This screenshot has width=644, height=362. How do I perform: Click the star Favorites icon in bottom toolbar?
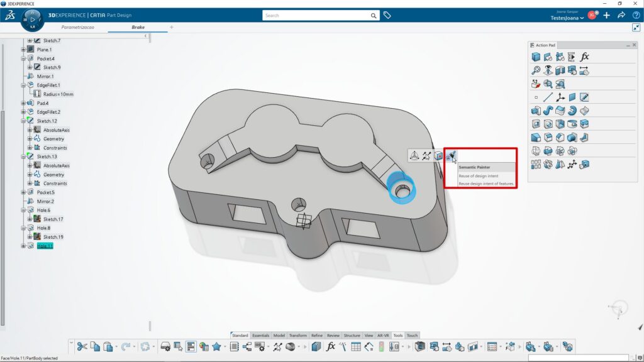[x=217, y=346]
